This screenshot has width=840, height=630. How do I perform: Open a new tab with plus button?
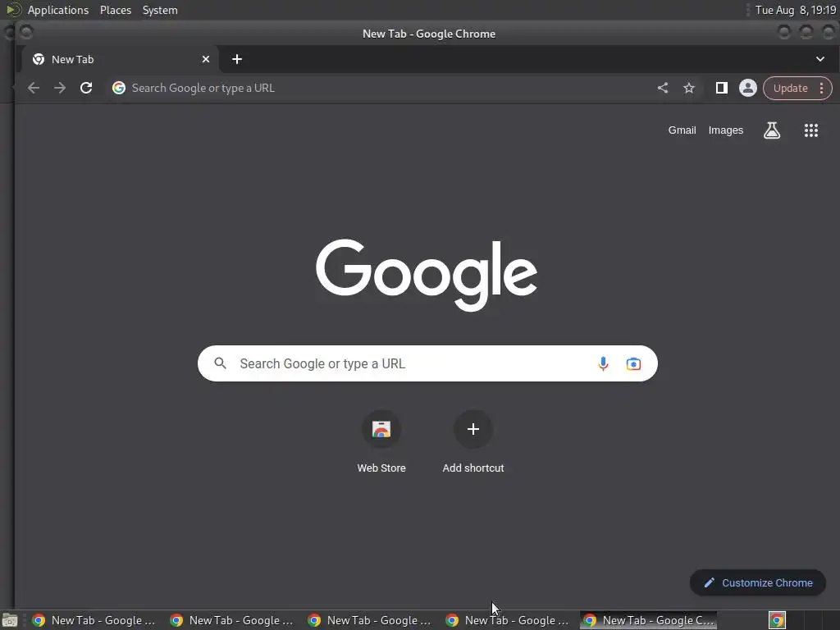237,59
